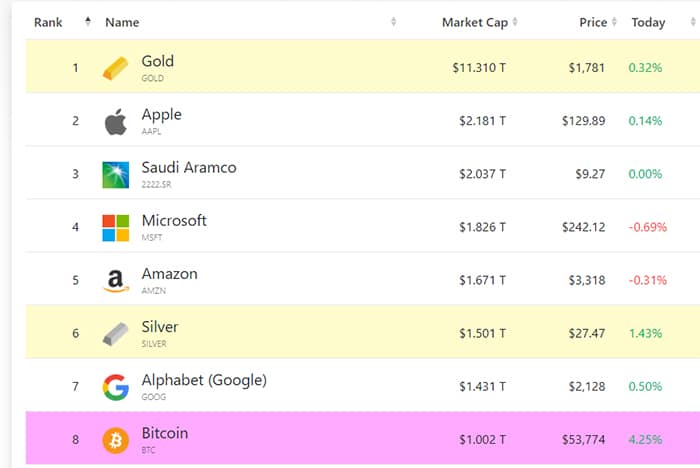The height and width of the screenshot is (468, 700).
Task: Select the Silver bar icon
Action: click(x=116, y=334)
